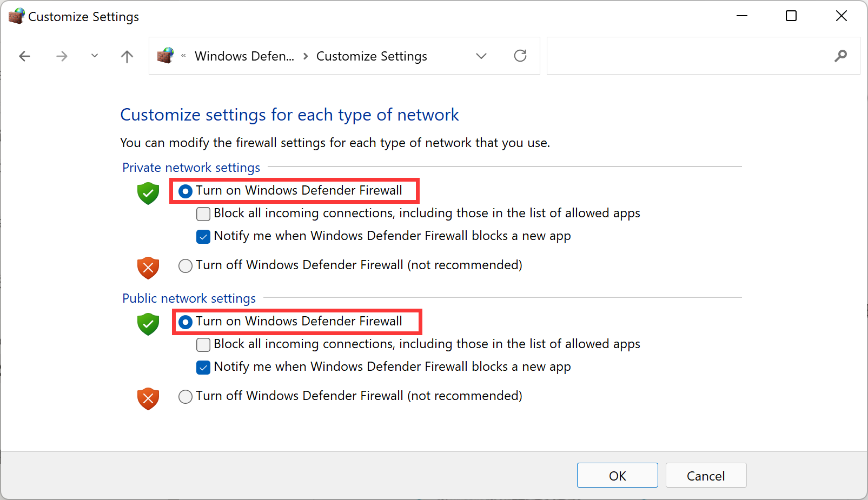This screenshot has height=500, width=868.
Task: Turn off firewall for public network
Action: click(185, 397)
